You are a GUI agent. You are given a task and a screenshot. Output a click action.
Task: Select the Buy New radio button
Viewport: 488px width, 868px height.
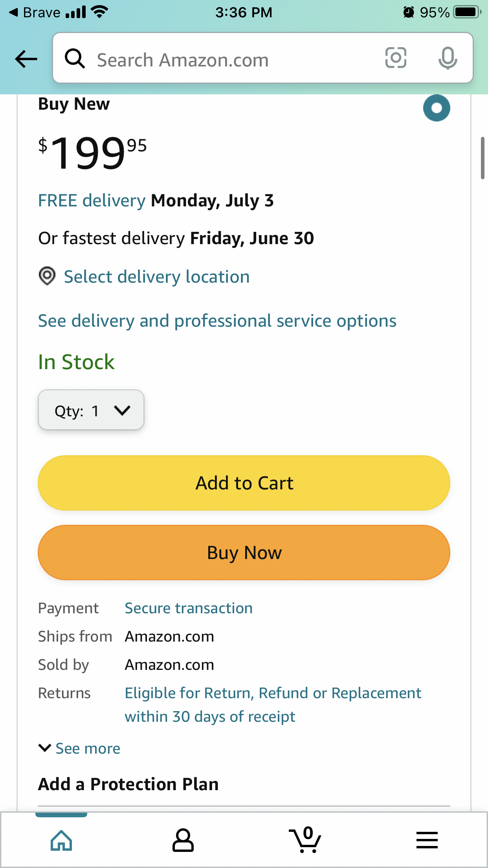pos(437,108)
